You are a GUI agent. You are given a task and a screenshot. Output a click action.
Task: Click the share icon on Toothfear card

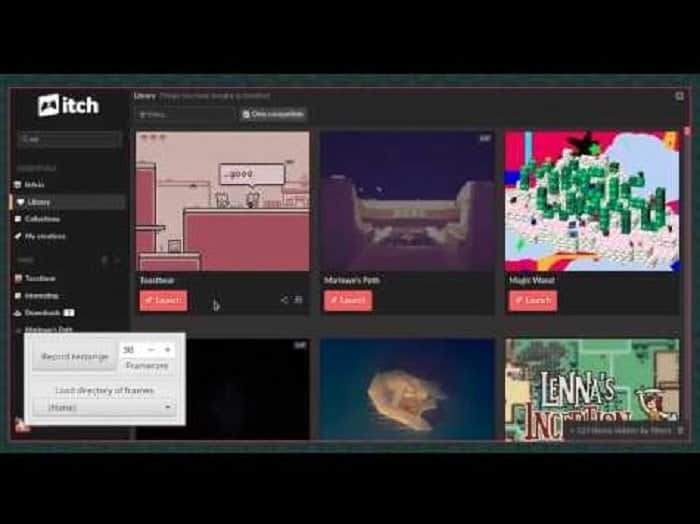point(284,300)
